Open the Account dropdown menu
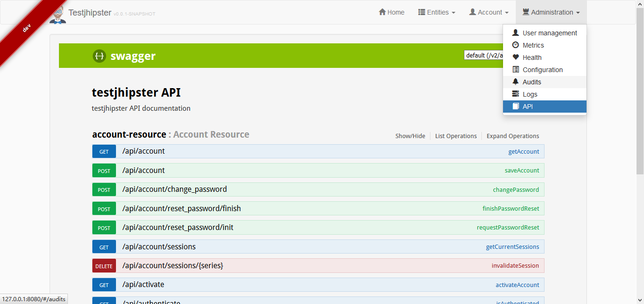 [x=489, y=12]
